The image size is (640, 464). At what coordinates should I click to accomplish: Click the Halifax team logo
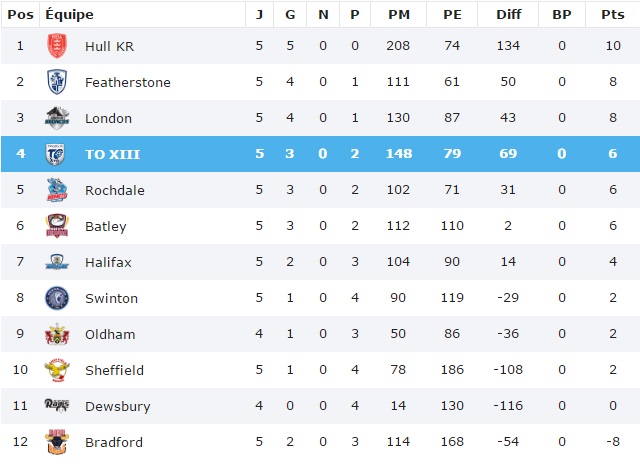[57, 262]
